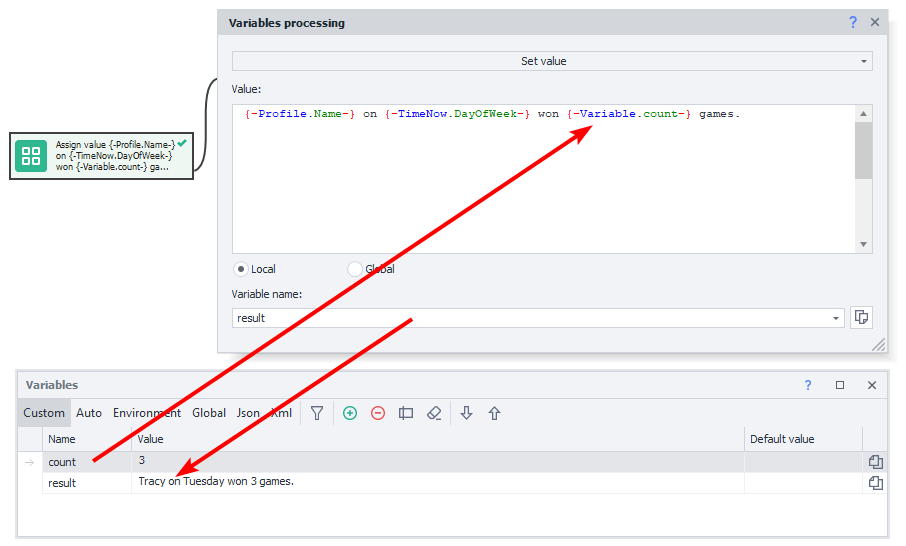Switch to the Environment tab
Viewport: 906px width, 546px height.
[x=147, y=413]
